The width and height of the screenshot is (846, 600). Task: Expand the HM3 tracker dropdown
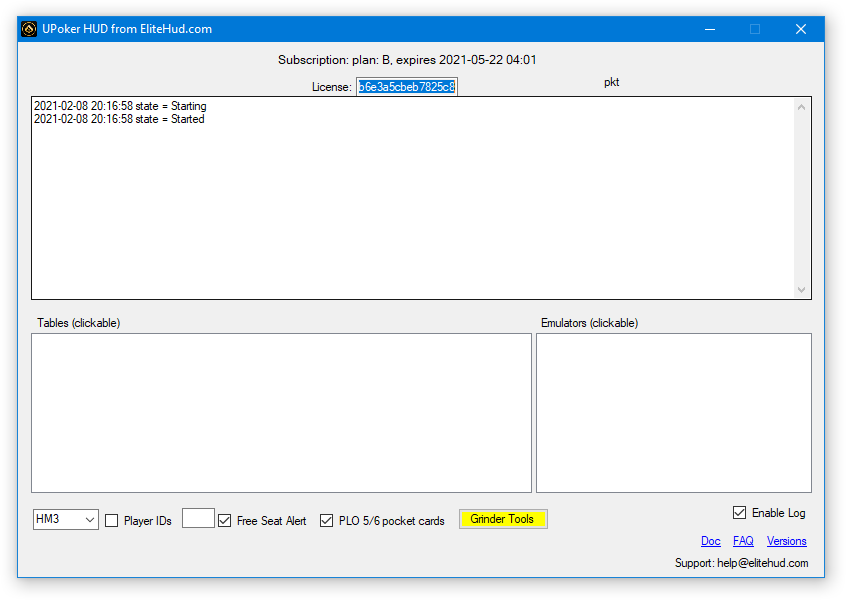[x=89, y=520]
